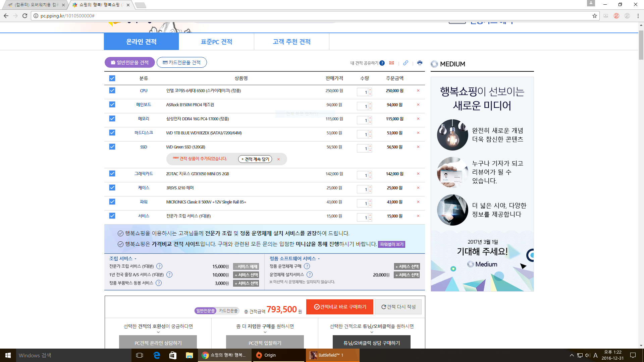Toggle the select-all checkbox in header

[x=112, y=78]
